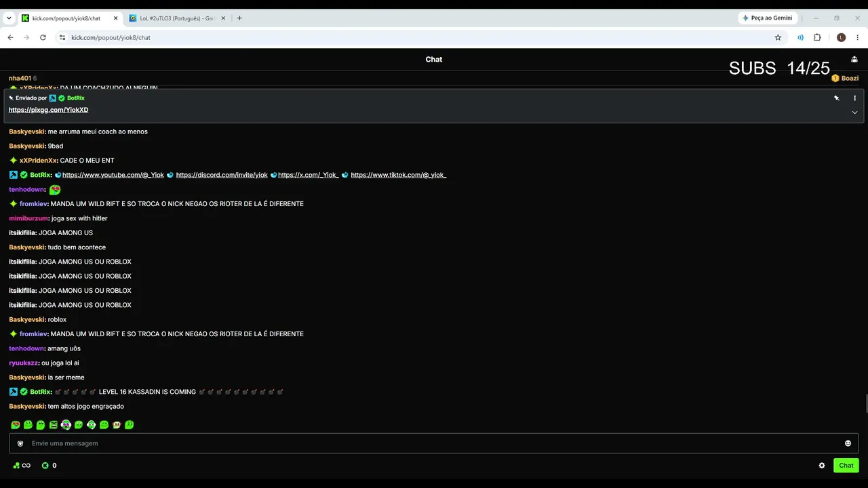Image resolution: width=868 pixels, height=488 pixels.
Task: Click tenhodown in 'amang uôs' message
Action: [x=26, y=348]
